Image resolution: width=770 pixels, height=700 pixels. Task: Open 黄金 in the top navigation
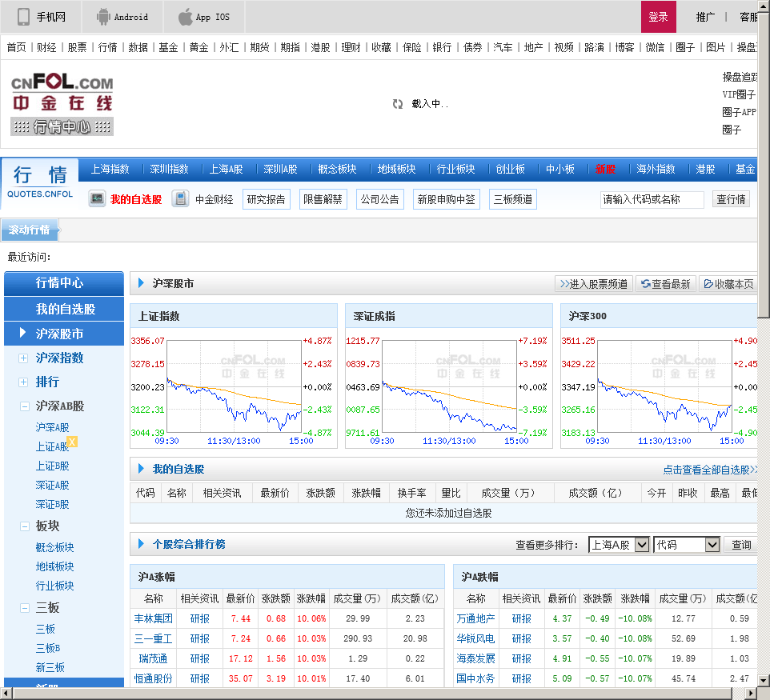(x=199, y=47)
